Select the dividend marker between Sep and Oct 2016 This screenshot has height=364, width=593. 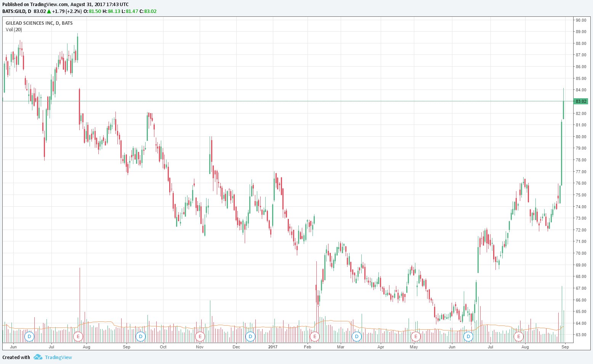(141, 337)
